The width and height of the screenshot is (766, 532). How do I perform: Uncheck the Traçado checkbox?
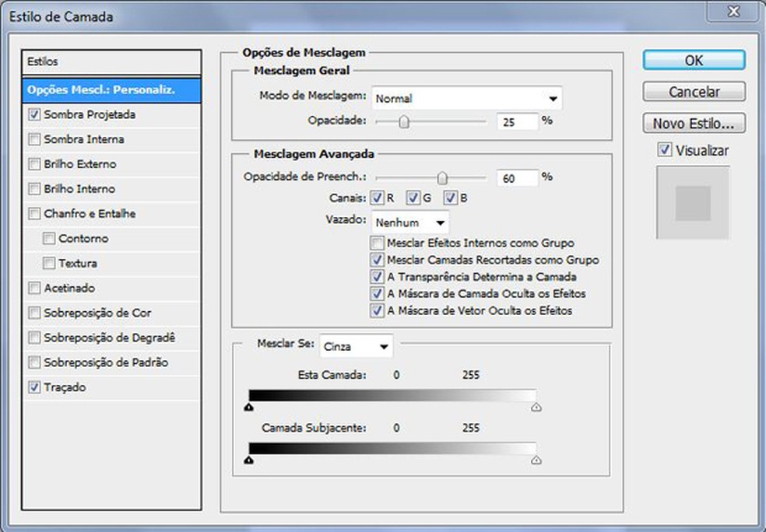click(34, 387)
